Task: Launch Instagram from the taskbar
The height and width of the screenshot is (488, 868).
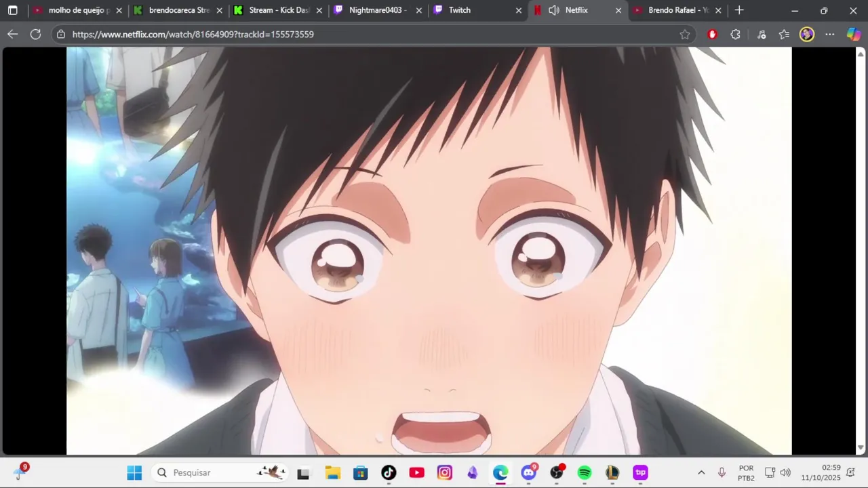Action: pos(444,473)
